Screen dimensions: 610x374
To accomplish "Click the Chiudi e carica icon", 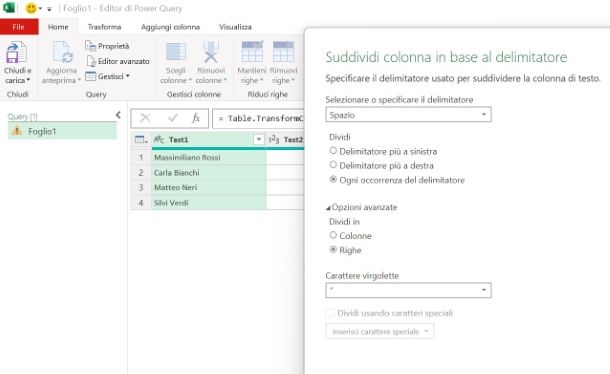I will pos(16,52).
